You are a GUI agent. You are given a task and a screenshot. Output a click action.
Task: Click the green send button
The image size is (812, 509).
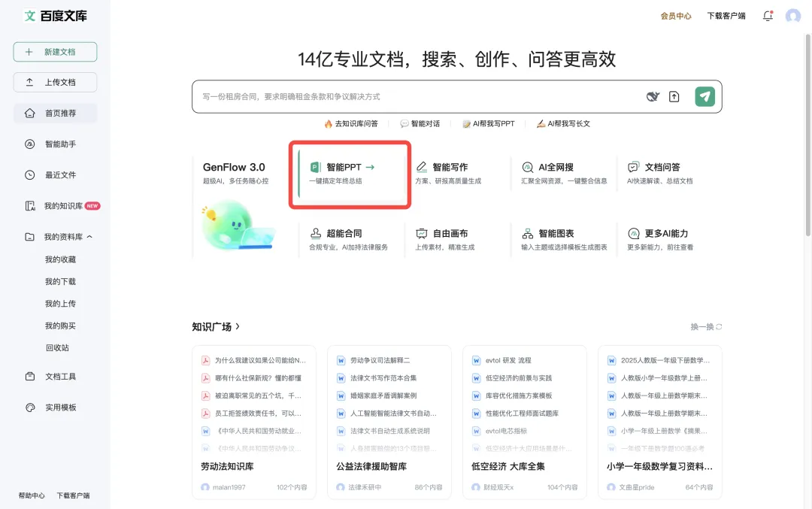tap(704, 96)
